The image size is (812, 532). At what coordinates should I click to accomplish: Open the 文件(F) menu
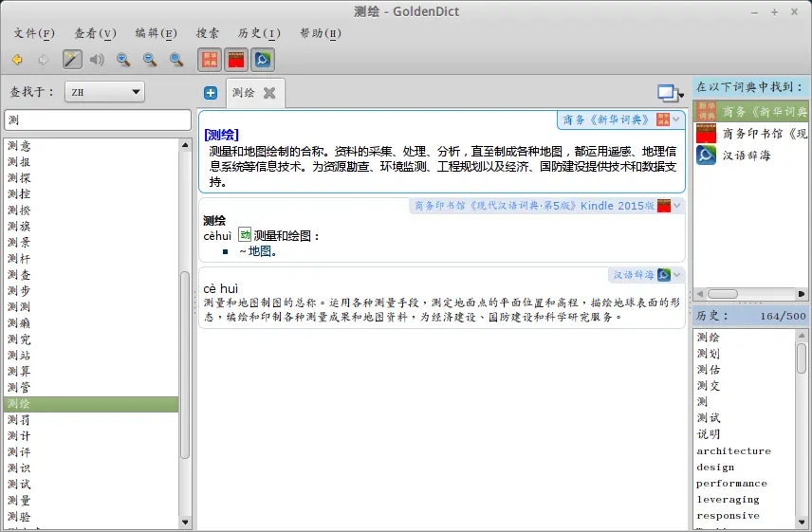click(x=34, y=33)
